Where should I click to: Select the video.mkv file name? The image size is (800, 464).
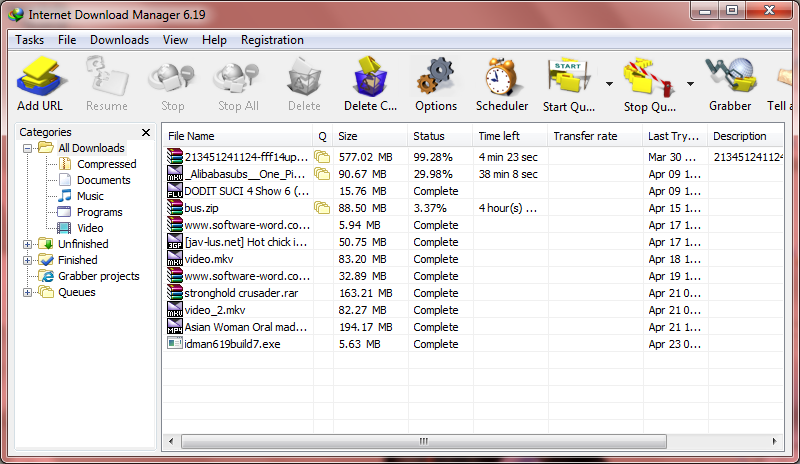209,259
